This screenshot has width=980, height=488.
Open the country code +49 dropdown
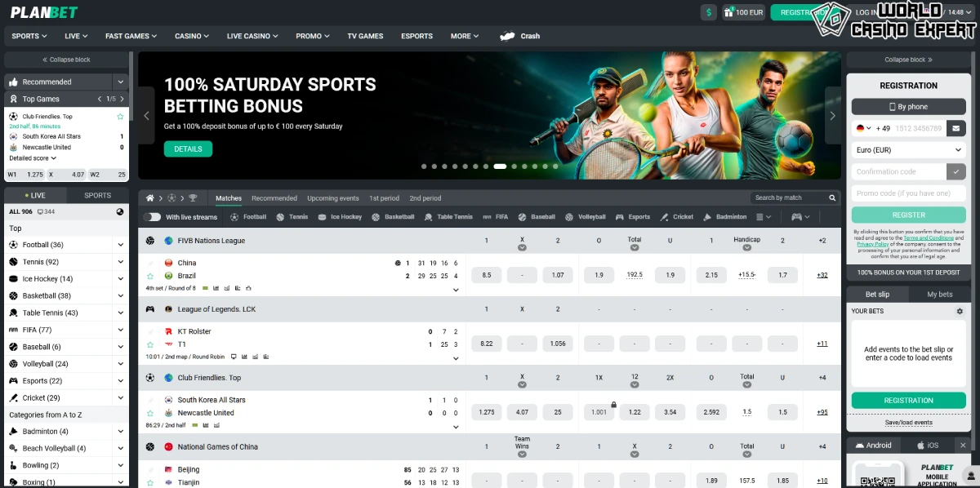click(862, 128)
